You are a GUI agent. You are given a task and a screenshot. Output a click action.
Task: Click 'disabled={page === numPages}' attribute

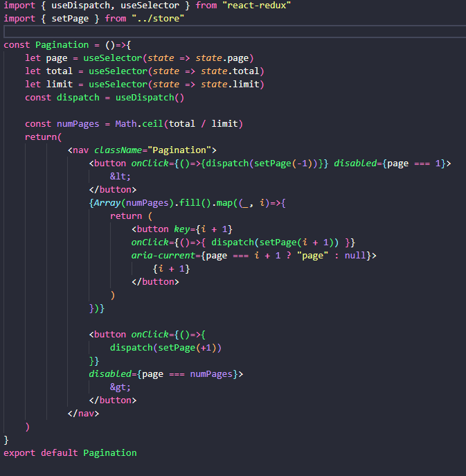pyautogui.click(x=163, y=374)
